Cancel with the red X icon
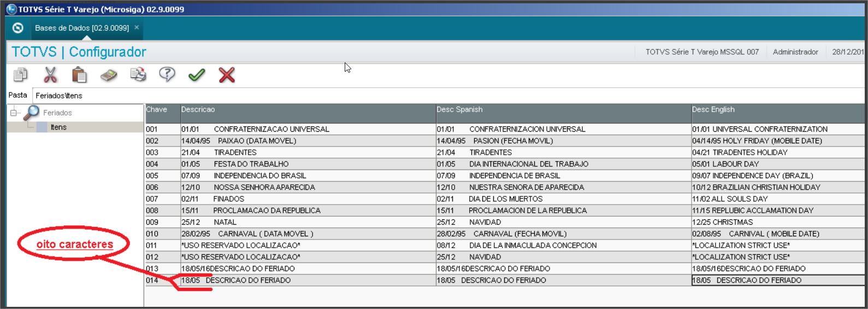 click(227, 74)
